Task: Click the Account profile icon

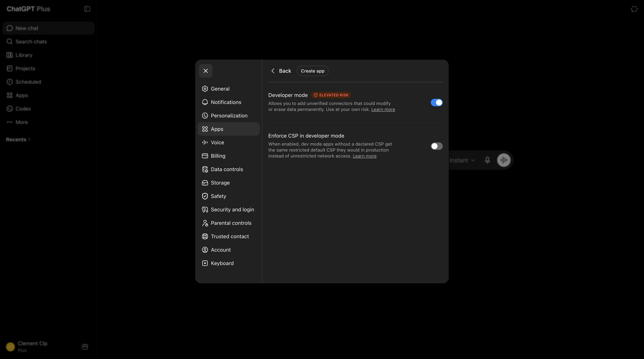Action: pos(205,250)
